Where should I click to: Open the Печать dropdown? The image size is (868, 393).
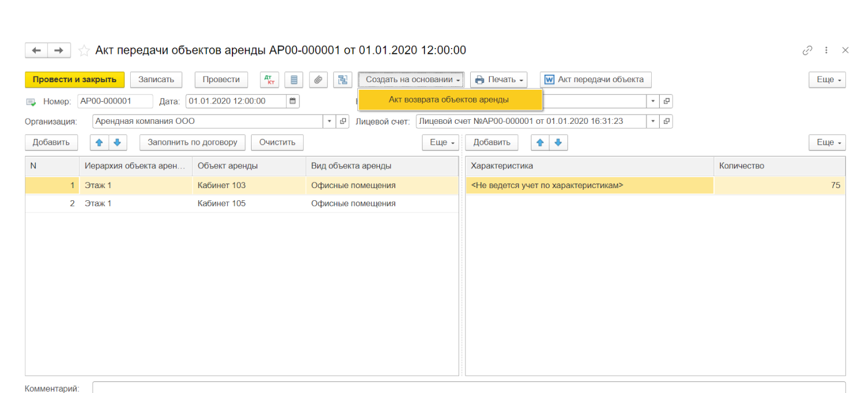tap(498, 80)
